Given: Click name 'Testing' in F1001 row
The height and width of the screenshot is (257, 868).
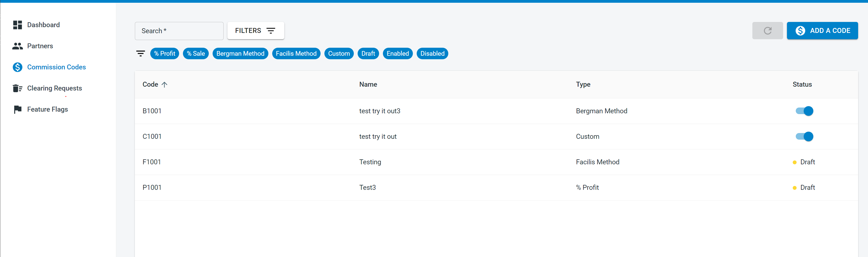Looking at the screenshot, I should click(x=370, y=162).
